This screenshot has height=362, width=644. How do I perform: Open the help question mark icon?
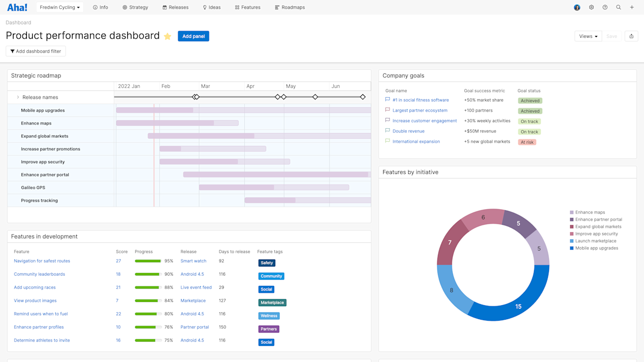[x=605, y=8]
